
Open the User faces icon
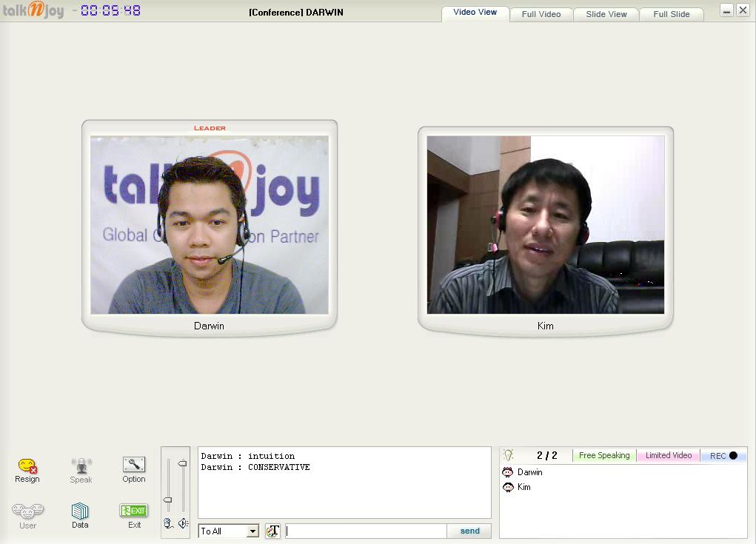click(x=28, y=511)
